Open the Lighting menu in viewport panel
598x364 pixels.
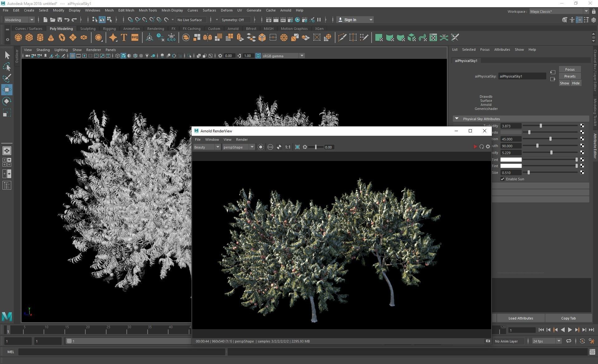pyautogui.click(x=61, y=50)
